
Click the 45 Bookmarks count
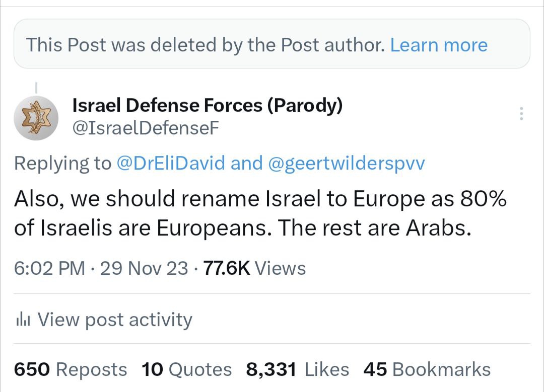(x=427, y=369)
